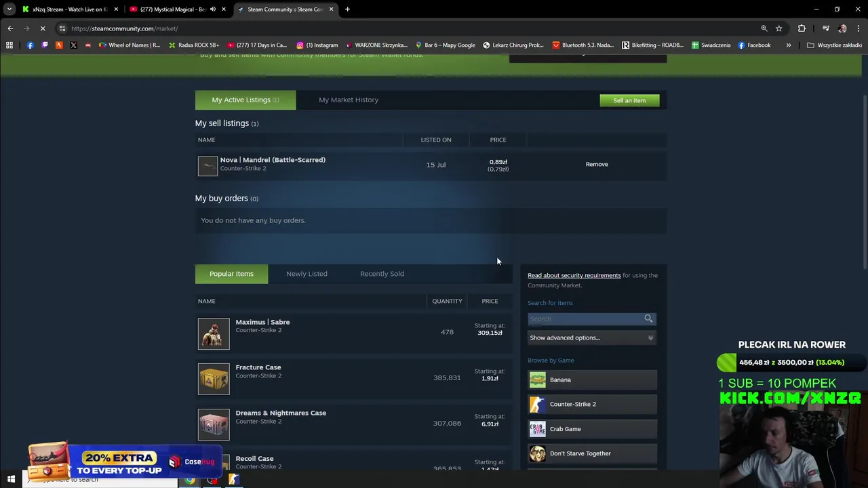Open the Chrome profile avatar
This screenshot has width=868, height=488.
tap(842, 28)
